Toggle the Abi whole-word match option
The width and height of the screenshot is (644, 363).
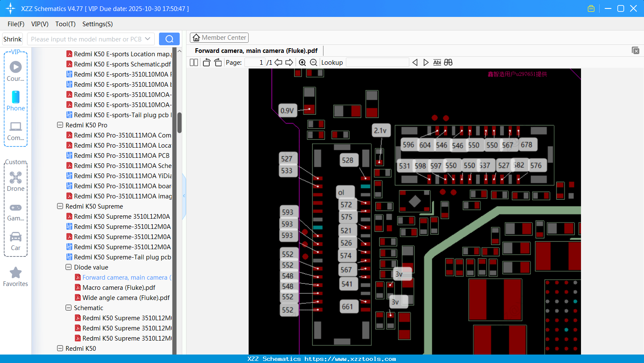point(437,63)
